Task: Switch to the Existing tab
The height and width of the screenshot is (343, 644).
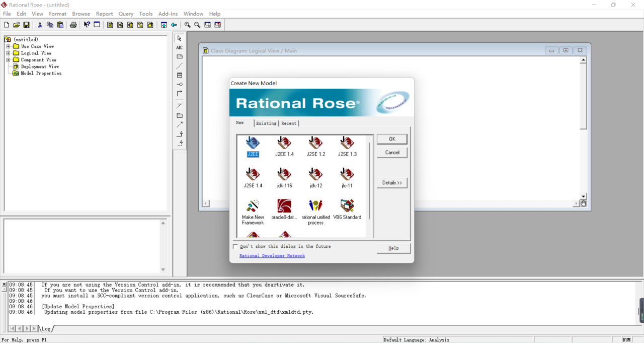Action: pyautogui.click(x=266, y=123)
